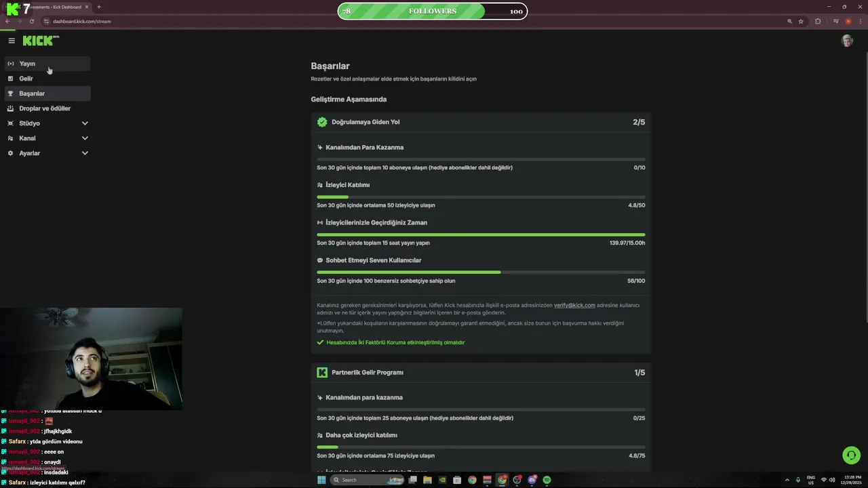
Task: Click the Başarılar trophy icon in the sidebar
Action: (11, 94)
